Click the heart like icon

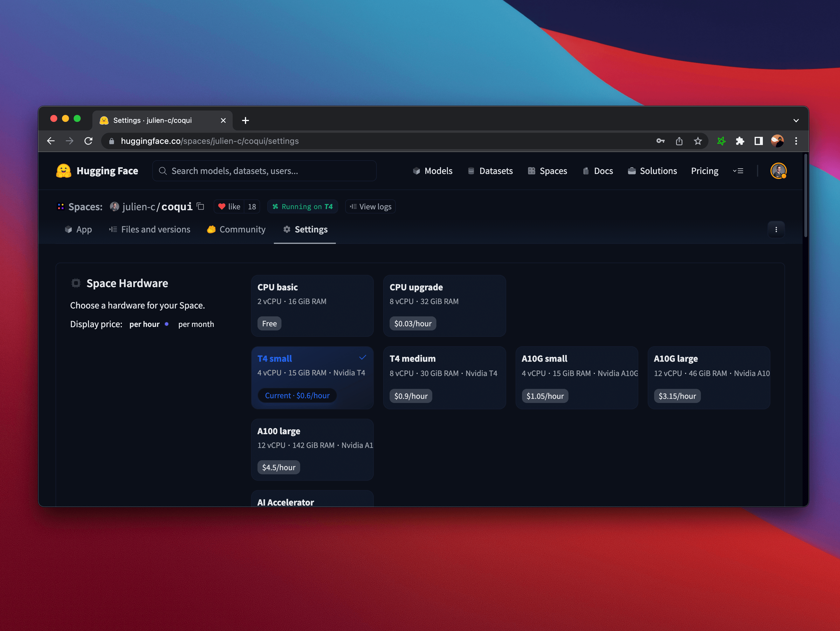tap(222, 207)
